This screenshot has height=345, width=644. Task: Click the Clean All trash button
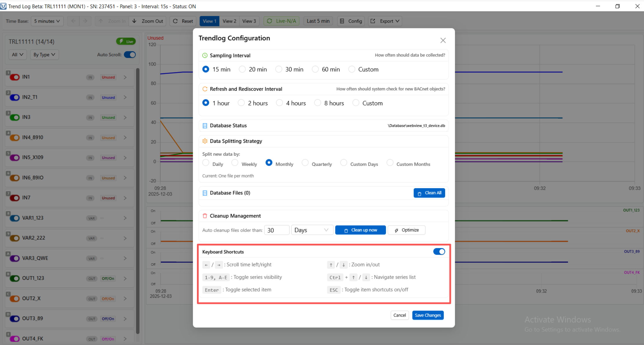(429, 193)
